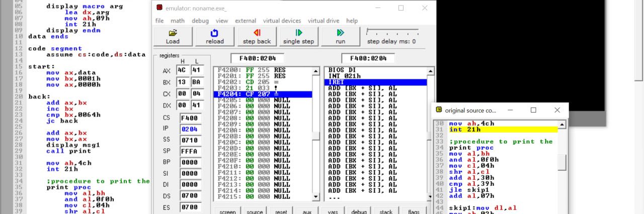Viewport: 644px width, 214px height.
Task: Click the step back button
Action: click(x=257, y=36)
